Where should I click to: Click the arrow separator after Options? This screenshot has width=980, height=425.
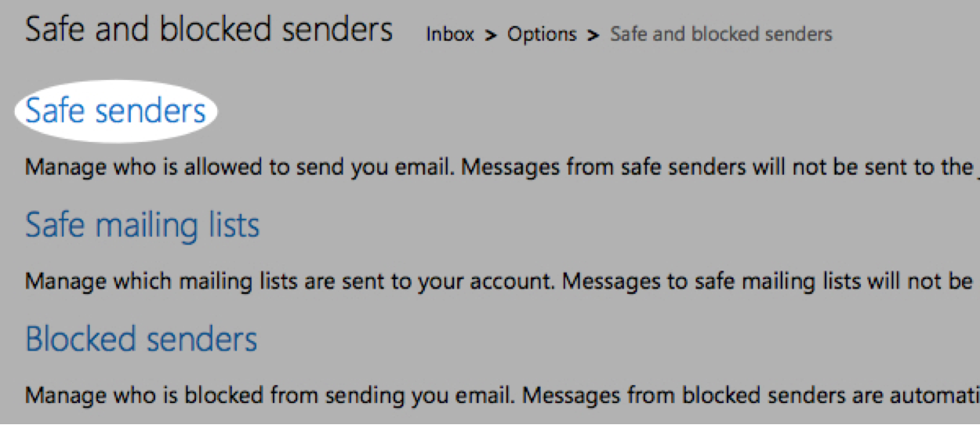point(593,35)
